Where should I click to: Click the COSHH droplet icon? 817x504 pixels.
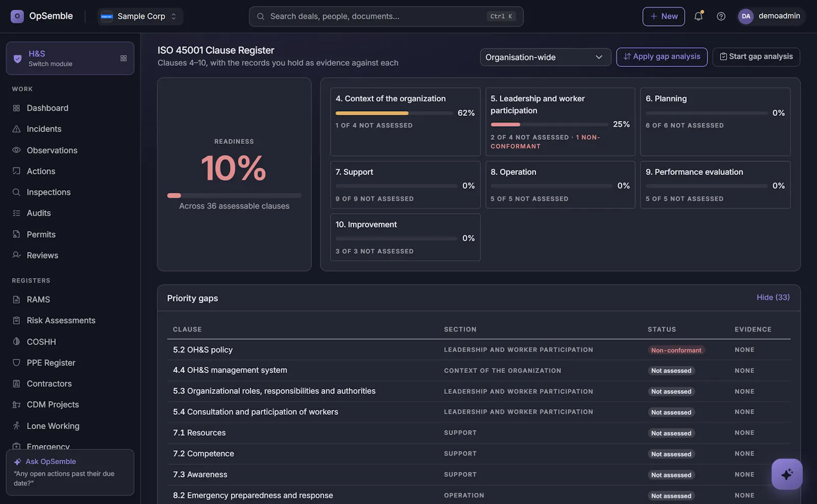coord(16,341)
